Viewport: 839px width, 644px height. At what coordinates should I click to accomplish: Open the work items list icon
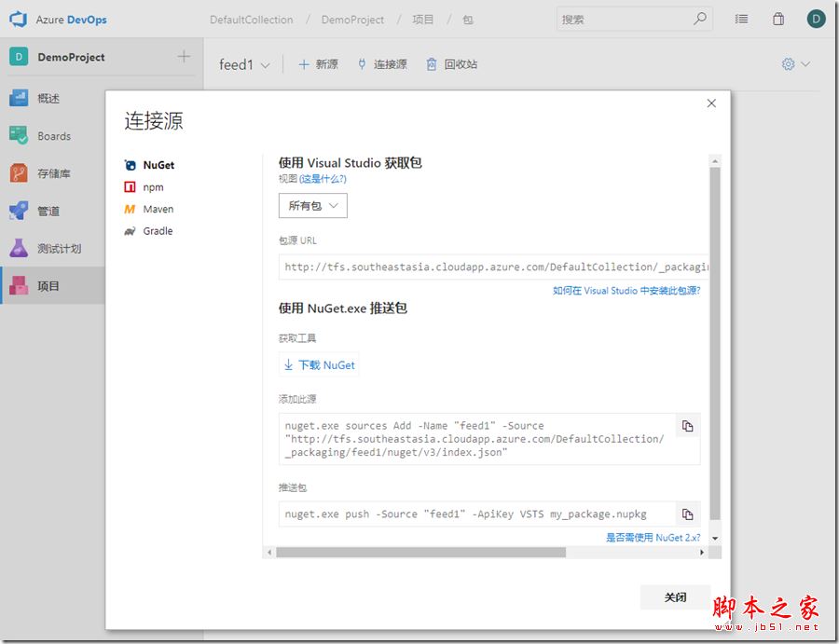point(741,20)
